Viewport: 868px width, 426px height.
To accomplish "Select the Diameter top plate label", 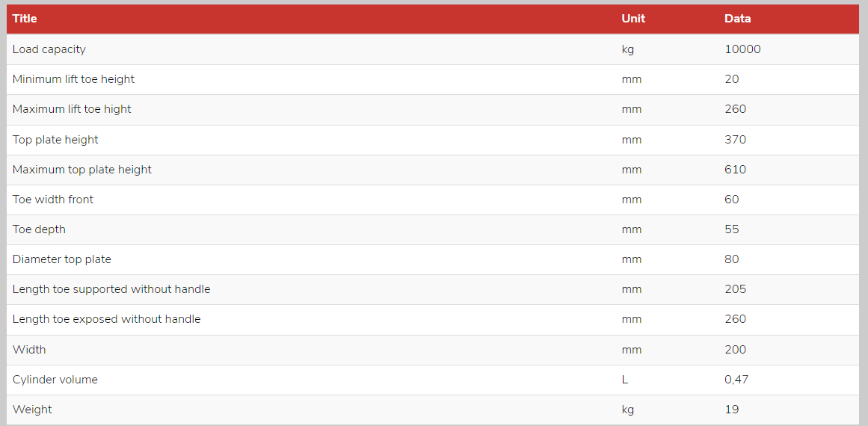I will 61,259.
